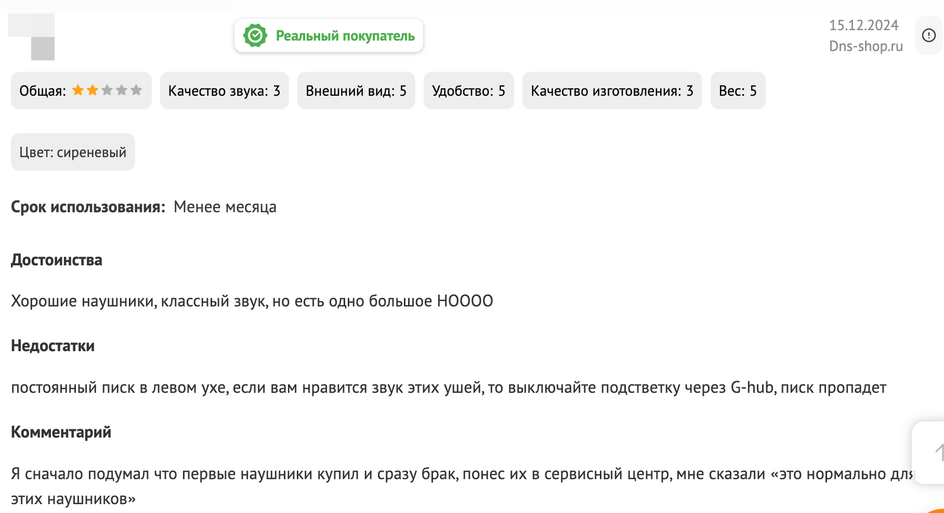Click the 'Удобство: 5' rating chip
The image size is (944, 513).
tap(468, 91)
